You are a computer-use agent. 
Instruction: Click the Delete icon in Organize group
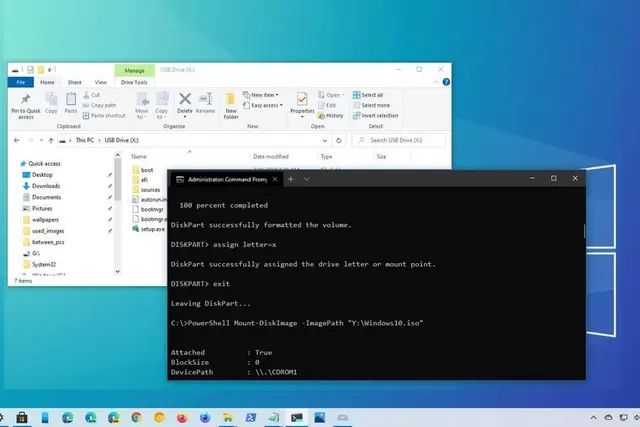184,103
